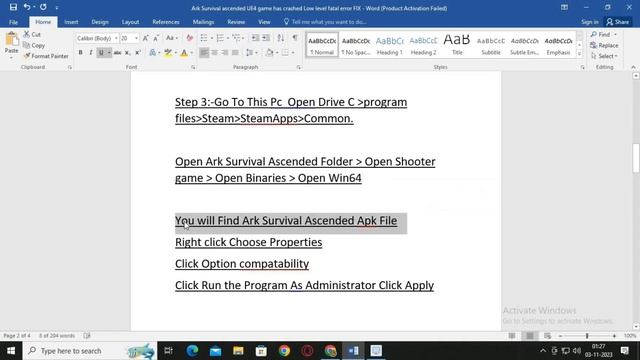Open the font size dropdown

136,38
